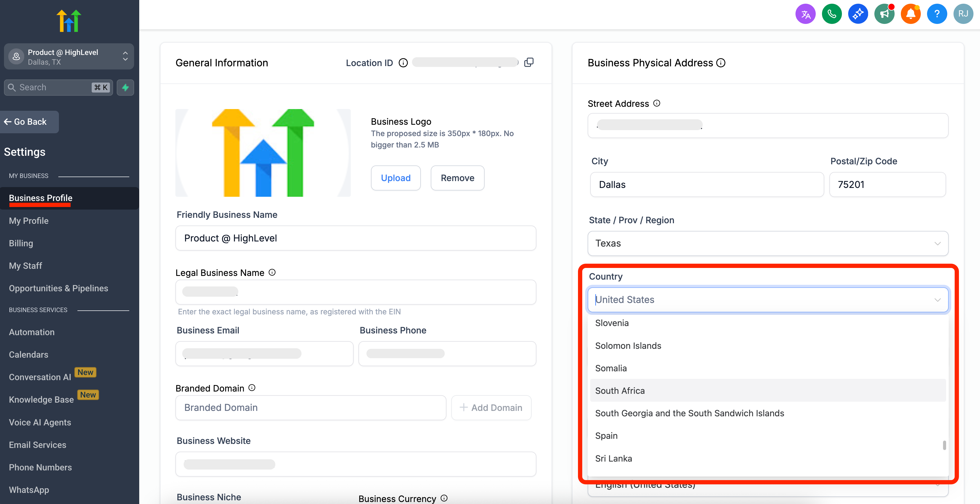980x504 pixels.
Task: Copy the Location ID using copy icon
Action: pos(529,62)
